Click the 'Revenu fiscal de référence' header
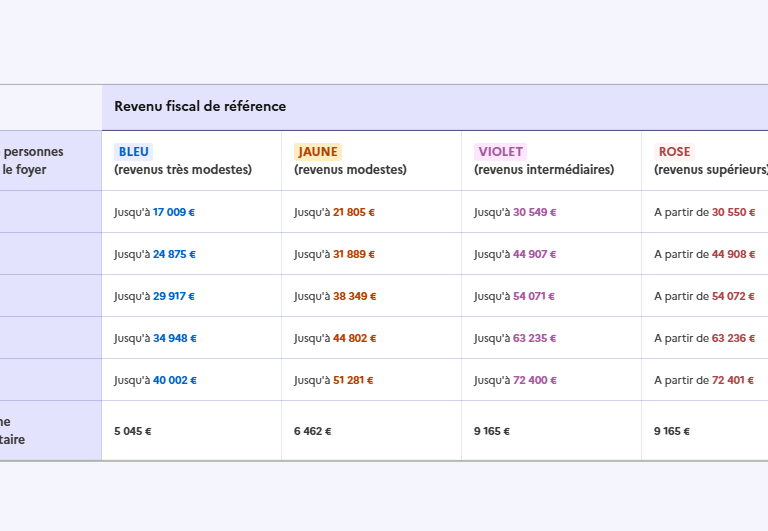The height and width of the screenshot is (531, 768). [200, 107]
